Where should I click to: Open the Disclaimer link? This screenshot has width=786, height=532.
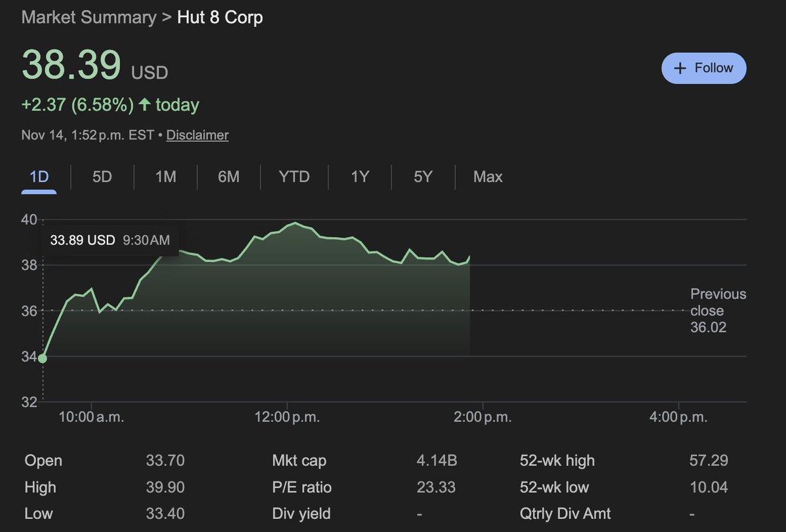tap(197, 135)
